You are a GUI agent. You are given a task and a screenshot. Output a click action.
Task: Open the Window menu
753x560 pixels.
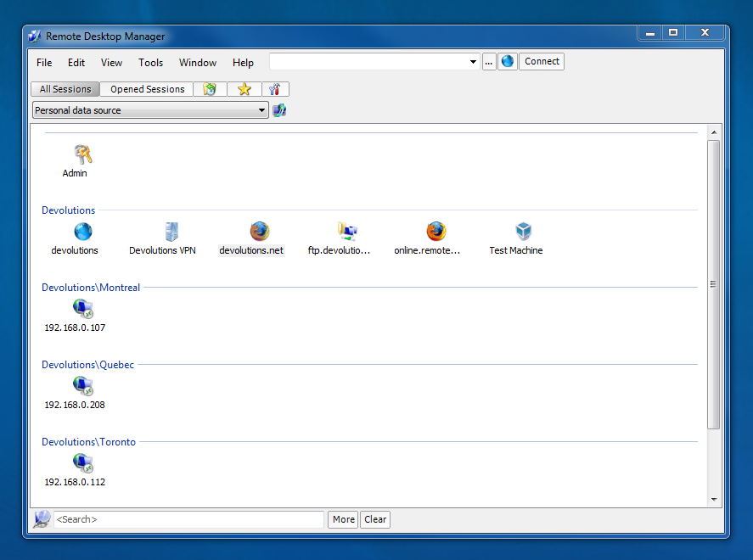click(197, 63)
